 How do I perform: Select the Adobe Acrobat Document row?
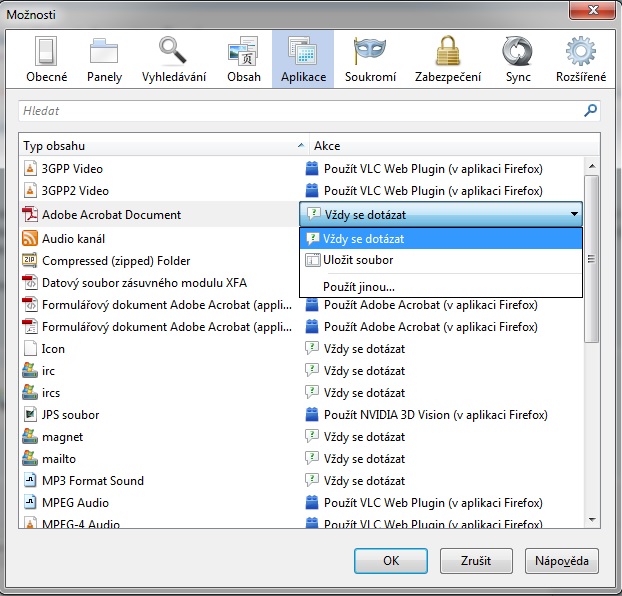coord(159,215)
